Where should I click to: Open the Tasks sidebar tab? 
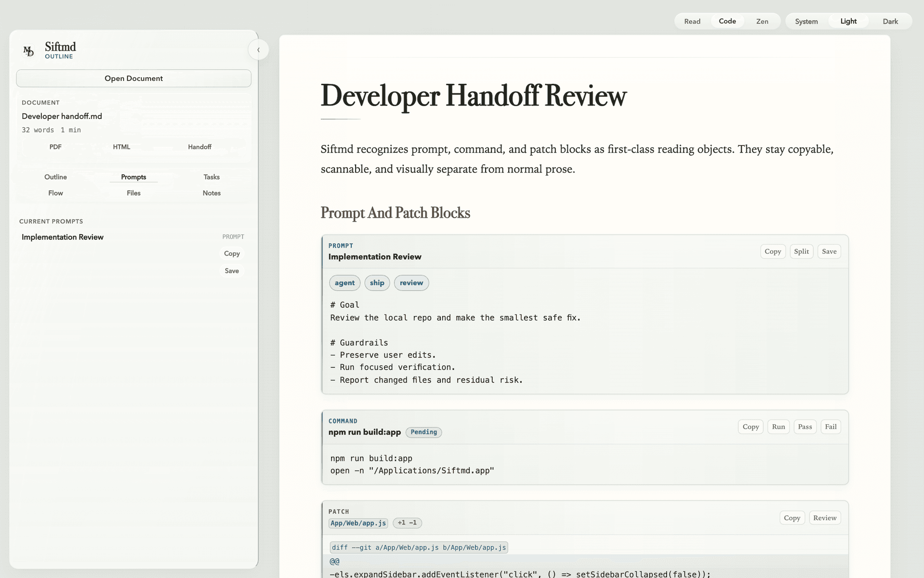click(x=212, y=177)
